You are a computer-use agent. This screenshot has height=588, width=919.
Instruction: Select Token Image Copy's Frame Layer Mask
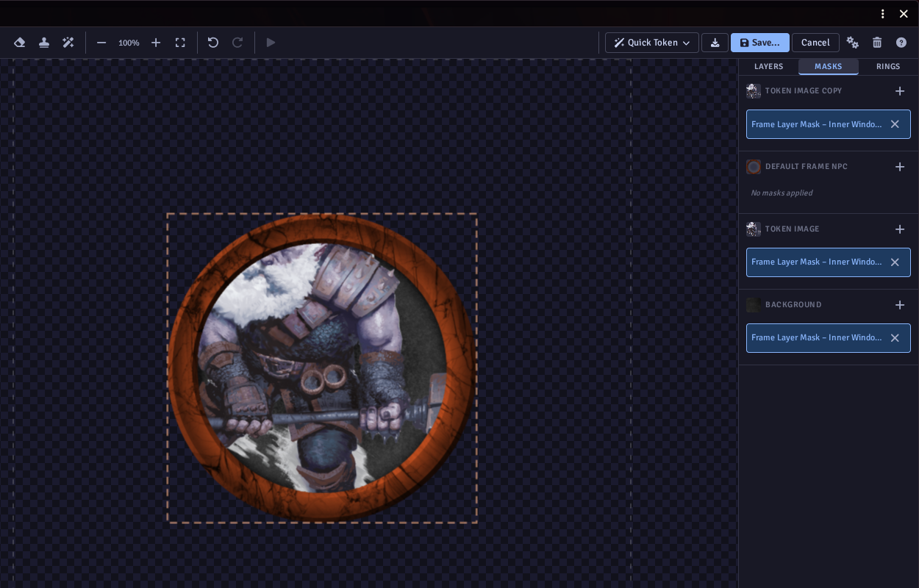pos(829,124)
